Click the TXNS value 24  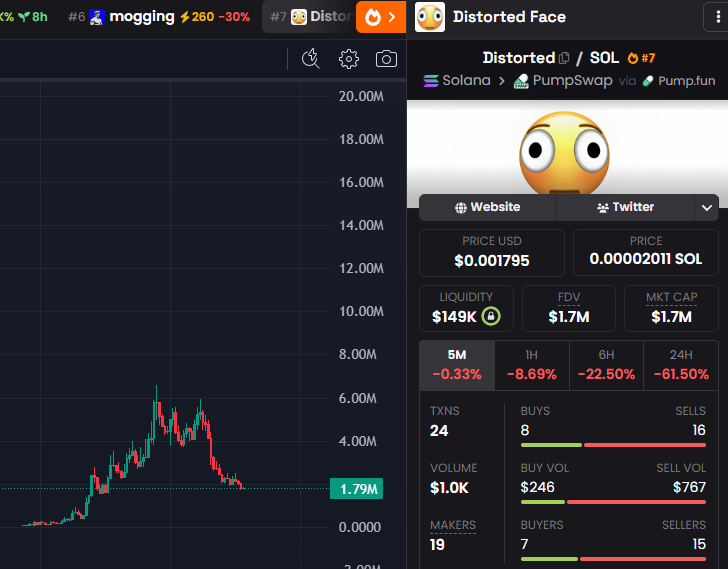click(439, 431)
